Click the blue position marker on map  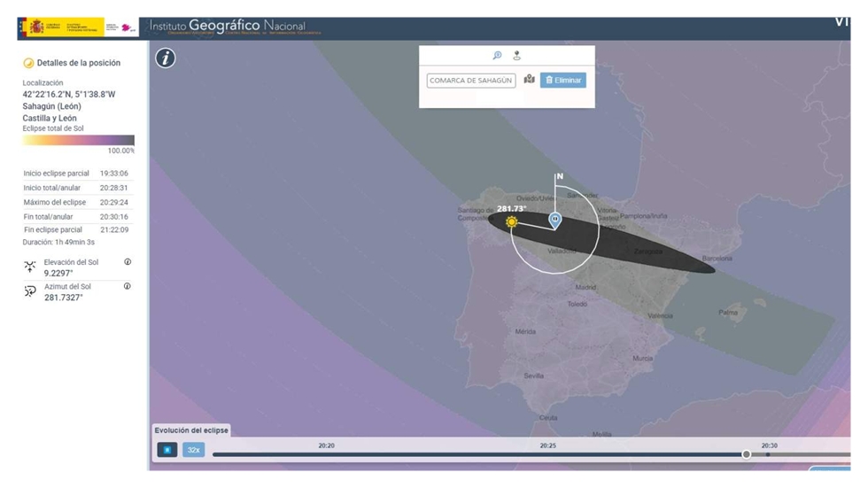554,220
